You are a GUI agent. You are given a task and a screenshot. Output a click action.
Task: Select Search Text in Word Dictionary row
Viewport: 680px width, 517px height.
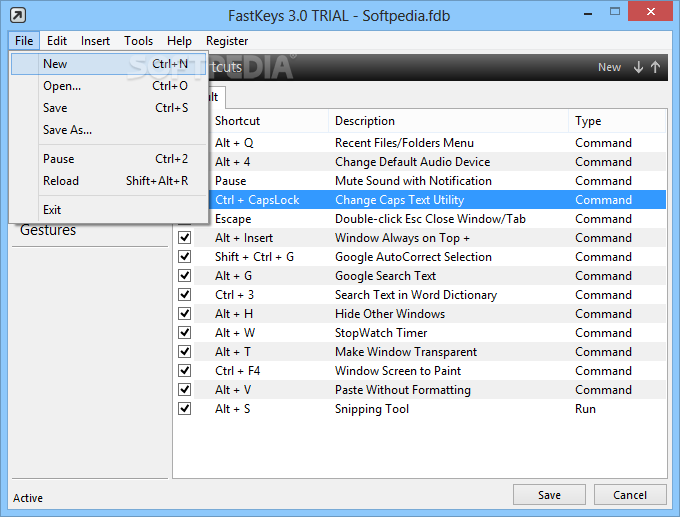(420, 295)
